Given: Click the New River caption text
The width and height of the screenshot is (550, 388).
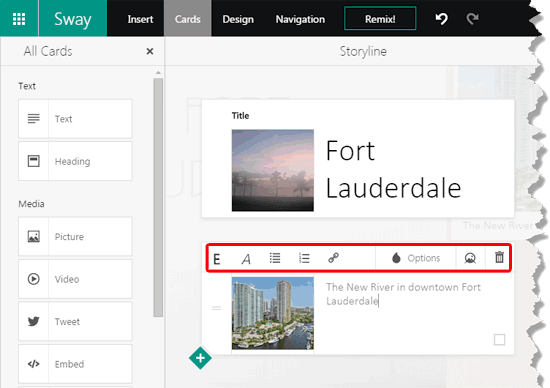Looking at the screenshot, I should point(403,294).
